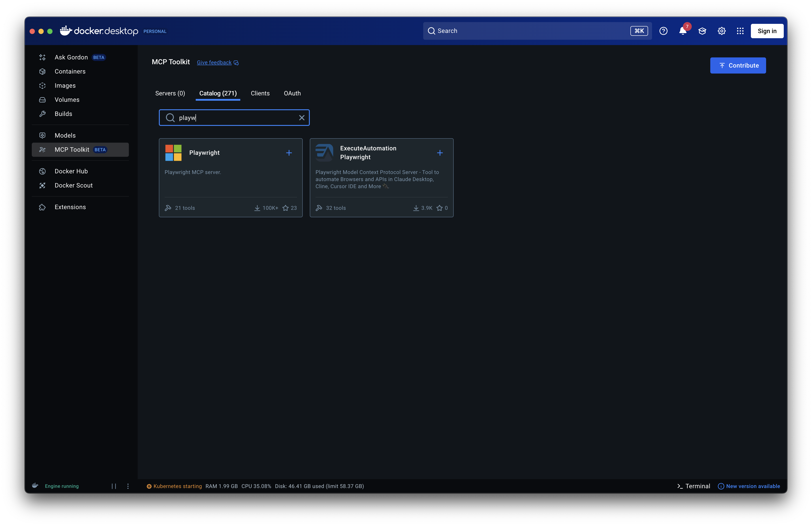Viewport: 812px width, 526px height.
Task: Switch to the Servers tab
Action: pyautogui.click(x=170, y=93)
